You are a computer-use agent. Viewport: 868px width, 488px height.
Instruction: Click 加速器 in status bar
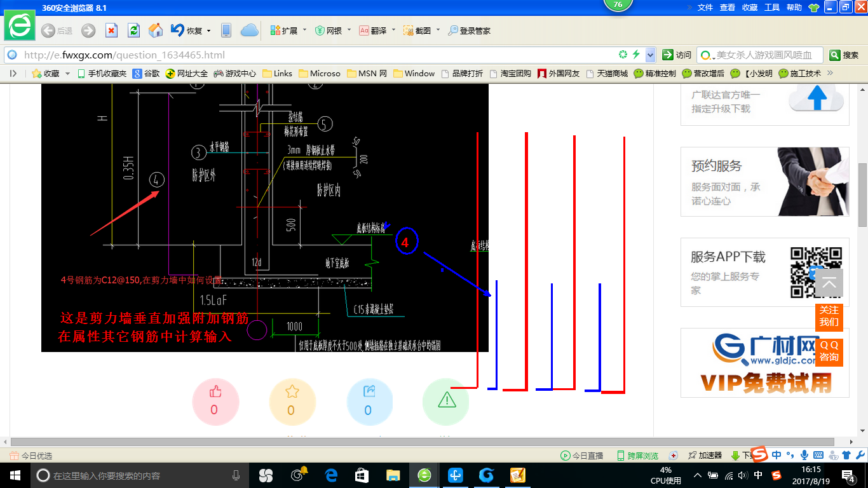click(705, 456)
